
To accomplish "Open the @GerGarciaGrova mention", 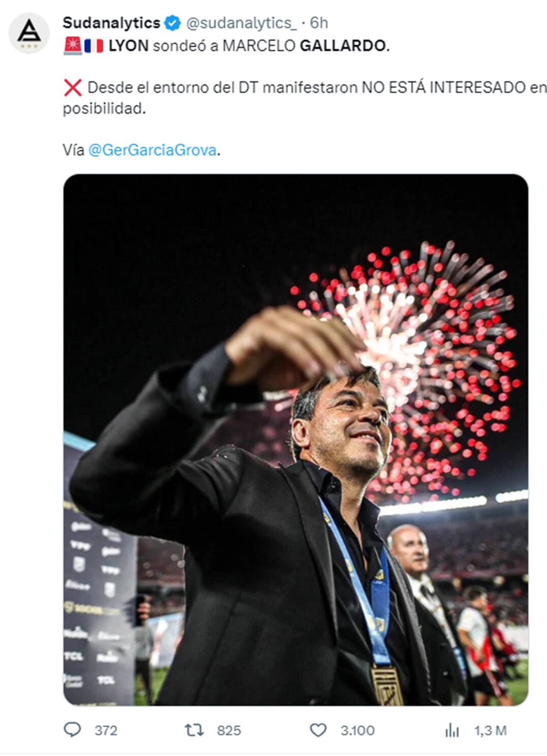I will click(152, 150).
